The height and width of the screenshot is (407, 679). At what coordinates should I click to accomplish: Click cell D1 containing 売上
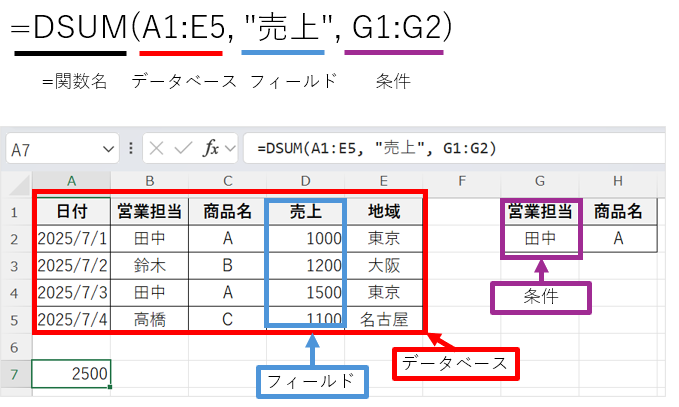[306, 212]
